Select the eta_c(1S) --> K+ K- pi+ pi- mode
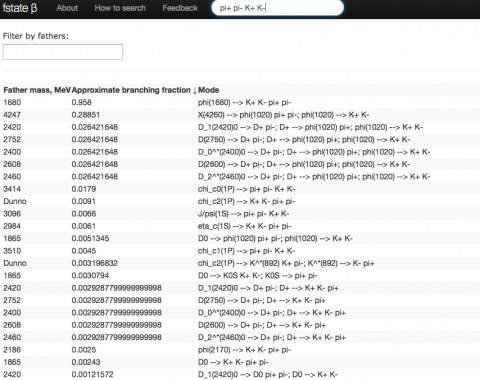480x380 pixels. [244, 226]
